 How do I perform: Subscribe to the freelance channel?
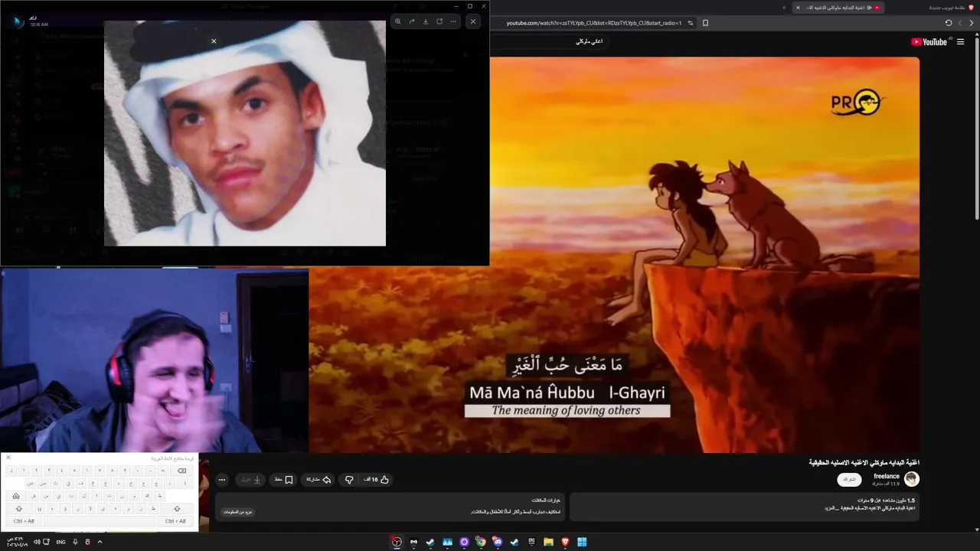(x=849, y=480)
